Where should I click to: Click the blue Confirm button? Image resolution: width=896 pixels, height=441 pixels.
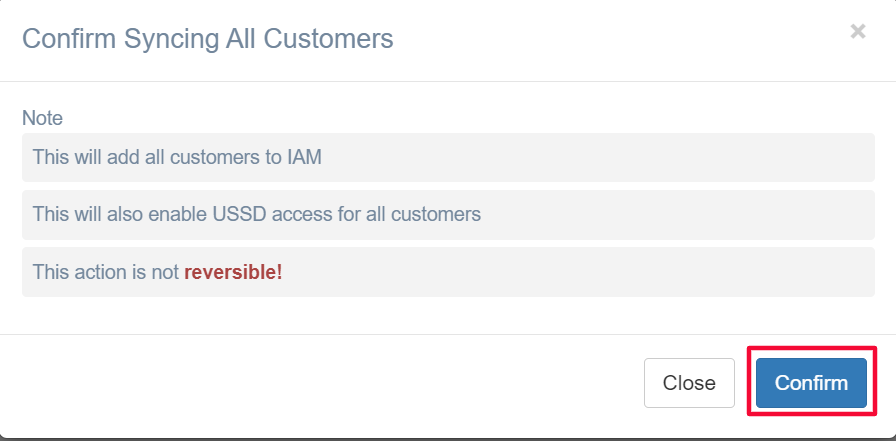coord(811,383)
